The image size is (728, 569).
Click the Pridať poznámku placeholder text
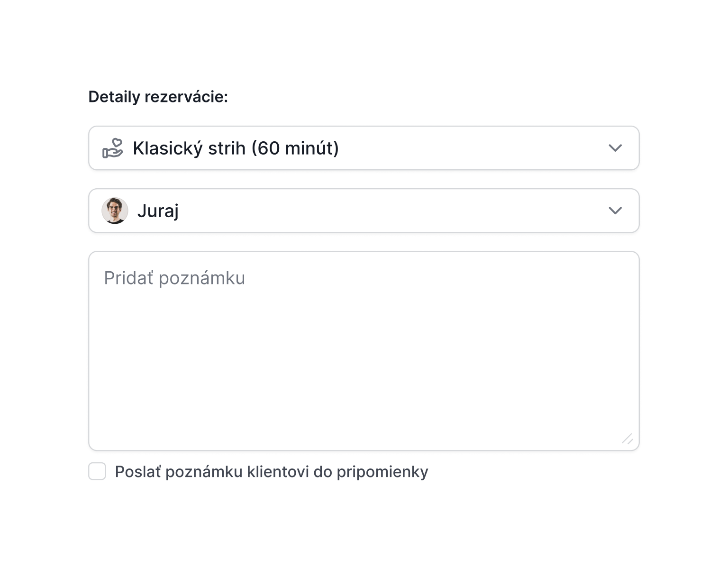tap(173, 278)
